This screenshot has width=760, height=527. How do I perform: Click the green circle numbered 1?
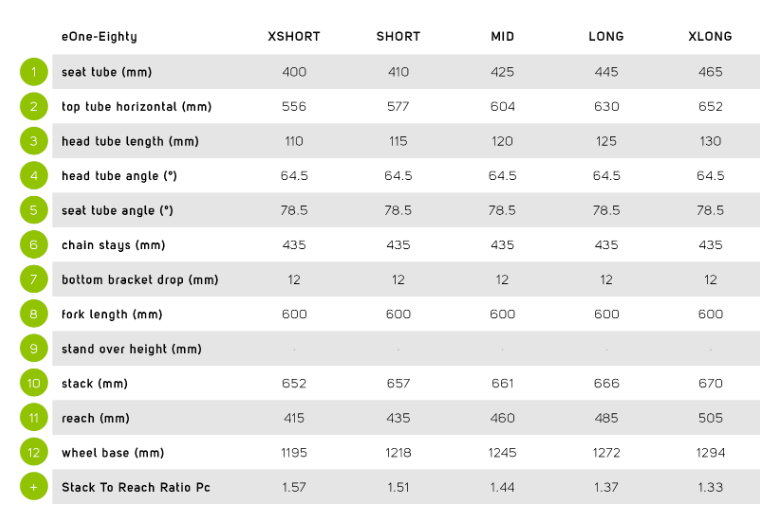pos(34,72)
